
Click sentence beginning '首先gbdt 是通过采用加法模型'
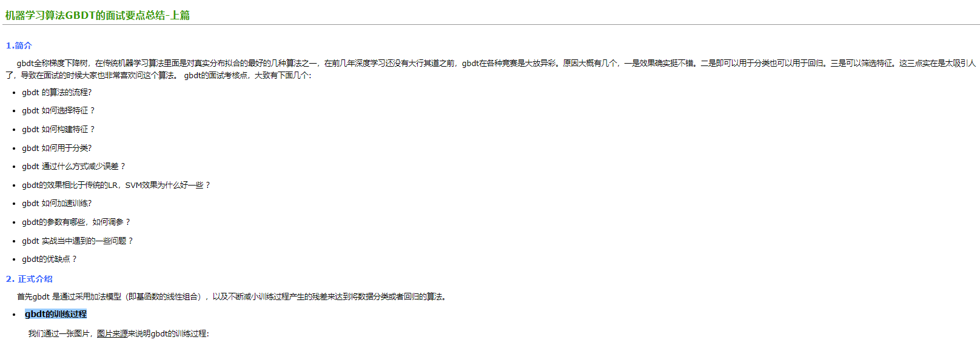click(x=233, y=296)
